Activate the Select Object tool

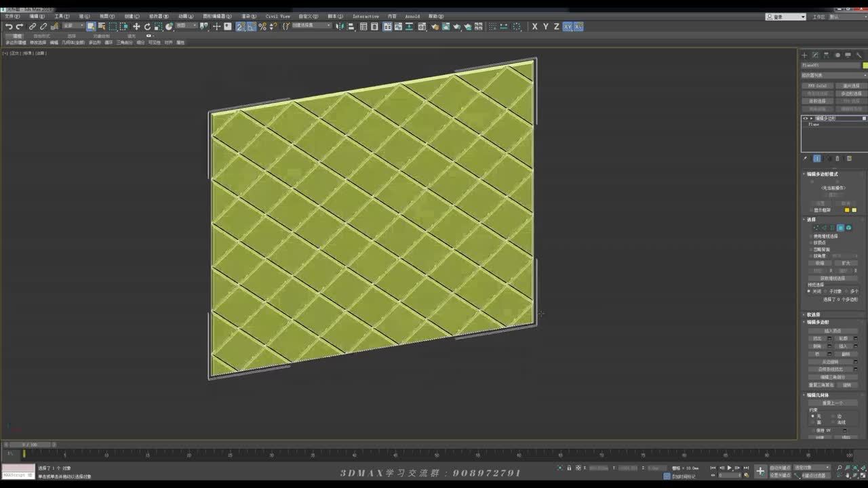(91, 26)
